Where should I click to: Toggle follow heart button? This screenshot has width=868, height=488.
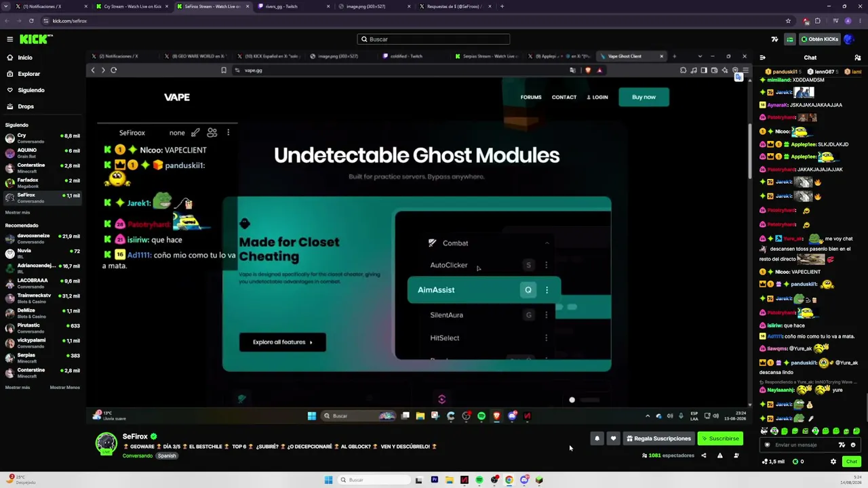point(613,439)
